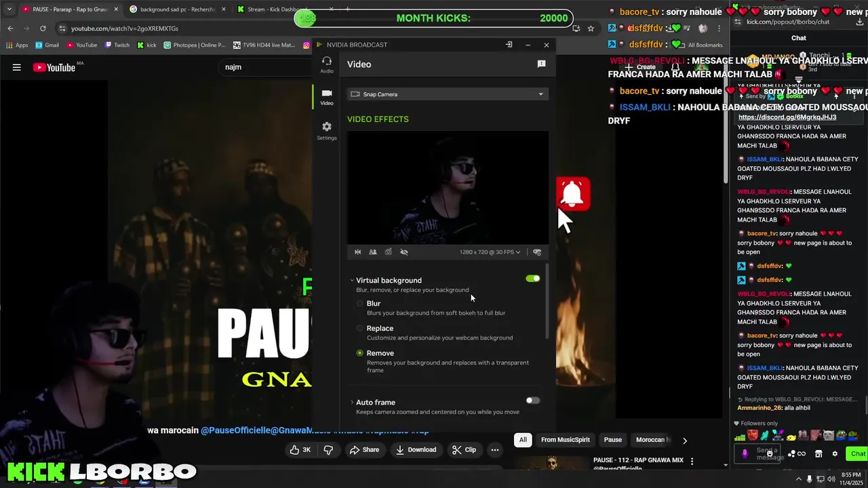Image resolution: width=868 pixels, height=488 pixels.
Task: Click the green Chat send button
Action: point(858,454)
